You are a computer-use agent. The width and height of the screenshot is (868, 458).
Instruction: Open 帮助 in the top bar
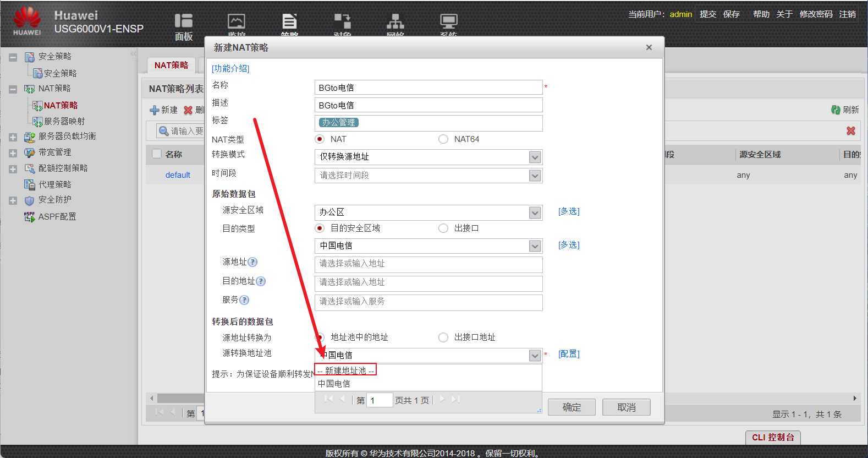tap(761, 14)
